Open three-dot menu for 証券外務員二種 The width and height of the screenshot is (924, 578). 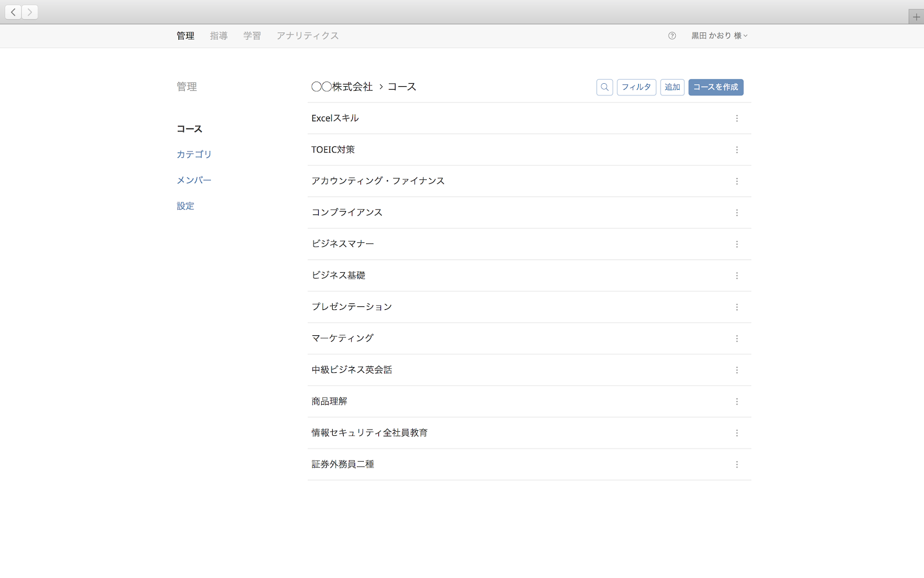(x=736, y=465)
